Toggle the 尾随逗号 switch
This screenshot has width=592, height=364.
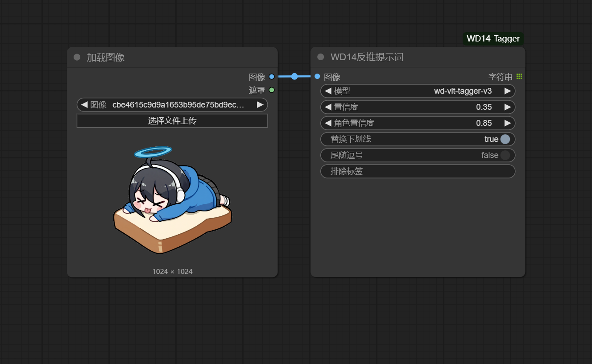click(505, 155)
